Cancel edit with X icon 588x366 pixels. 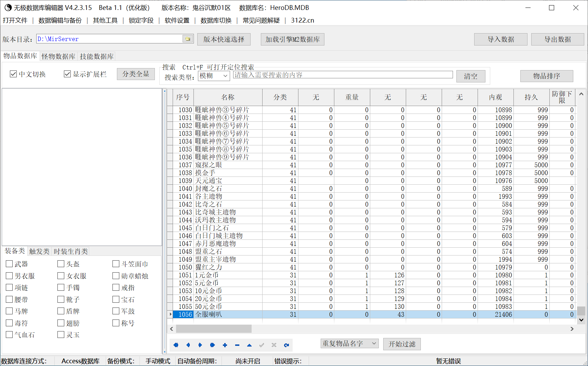coord(274,345)
